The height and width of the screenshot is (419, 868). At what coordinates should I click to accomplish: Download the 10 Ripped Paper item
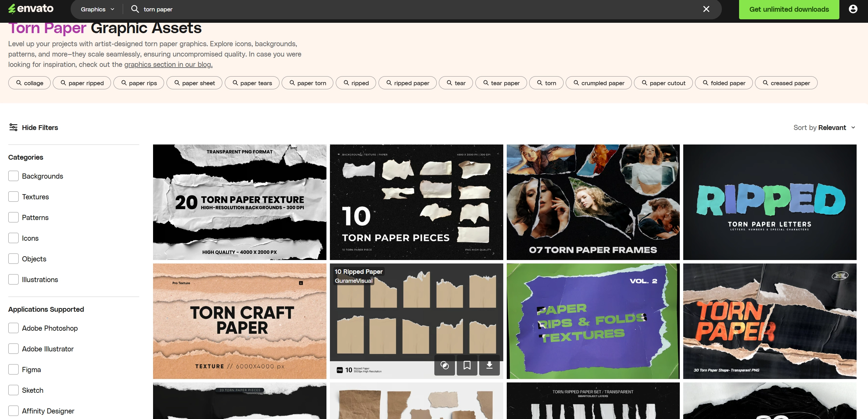(489, 366)
